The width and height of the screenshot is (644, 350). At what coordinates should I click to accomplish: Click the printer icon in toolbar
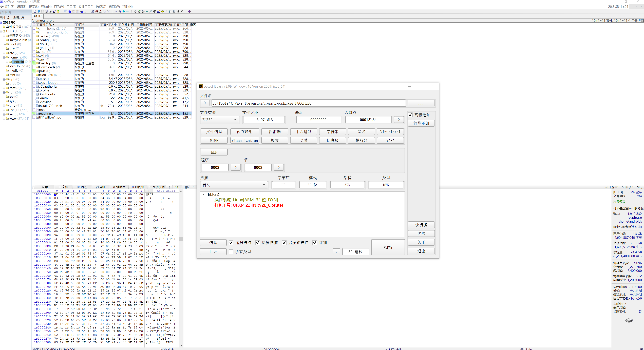pyautogui.click(x=50, y=11)
